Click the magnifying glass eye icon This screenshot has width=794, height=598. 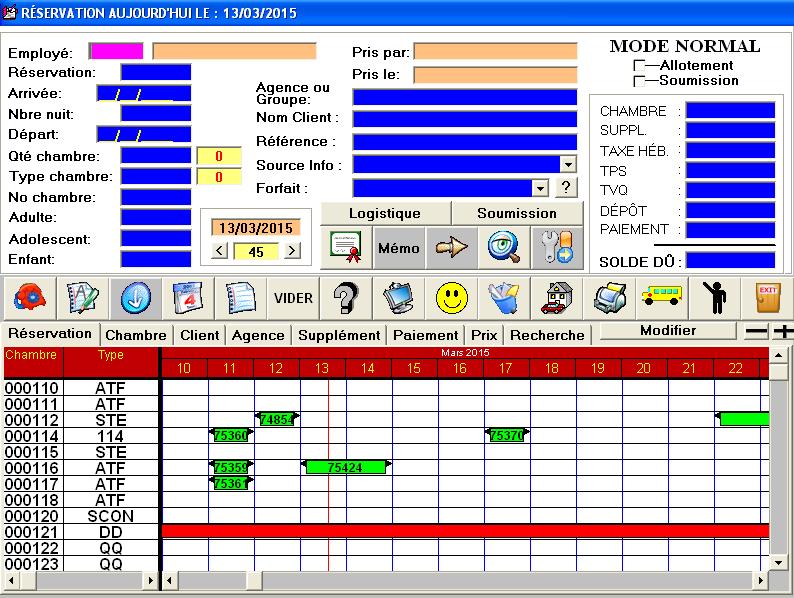point(503,247)
